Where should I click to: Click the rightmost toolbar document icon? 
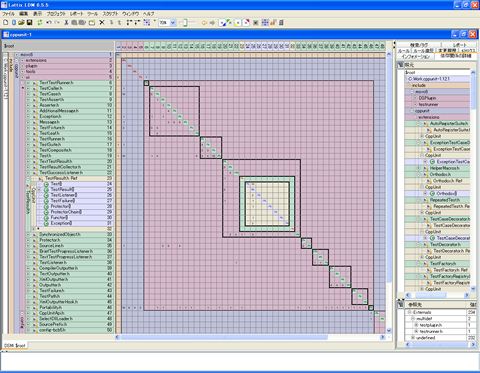[x=281, y=22]
